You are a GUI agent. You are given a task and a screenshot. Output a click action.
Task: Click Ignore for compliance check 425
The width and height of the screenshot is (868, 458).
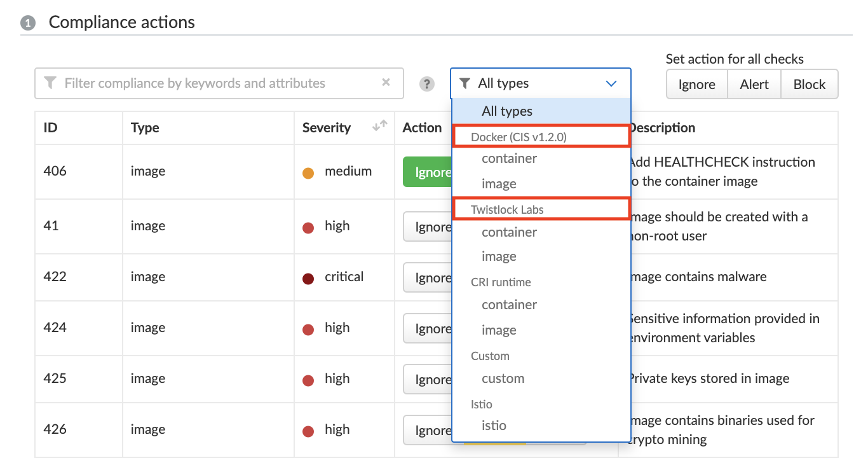428,380
